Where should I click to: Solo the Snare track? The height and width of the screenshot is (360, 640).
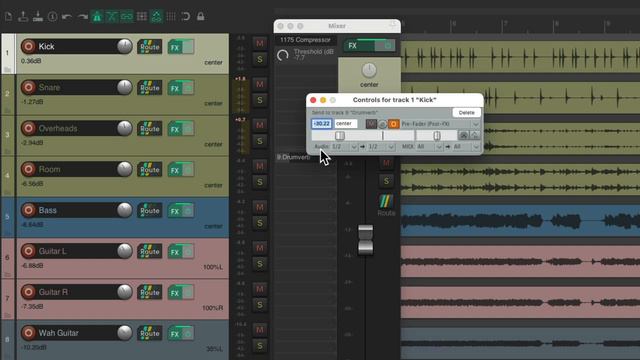pos(260,100)
